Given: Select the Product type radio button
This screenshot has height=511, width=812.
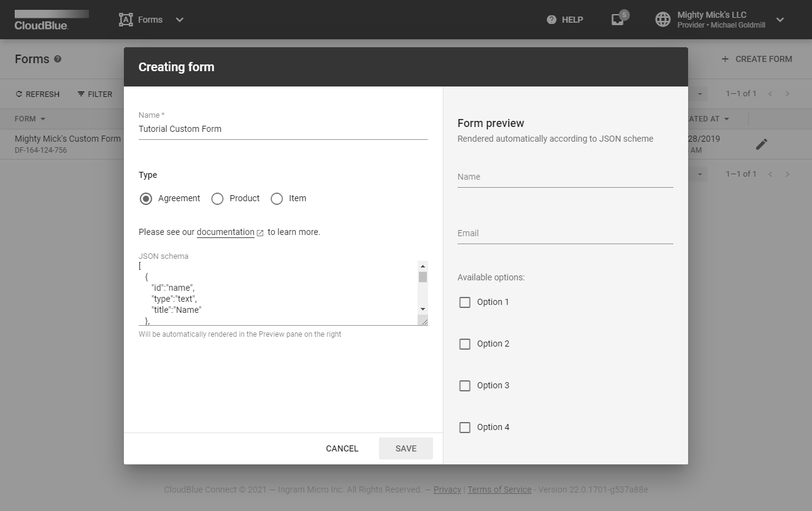Looking at the screenshot, I should point(217,199).
